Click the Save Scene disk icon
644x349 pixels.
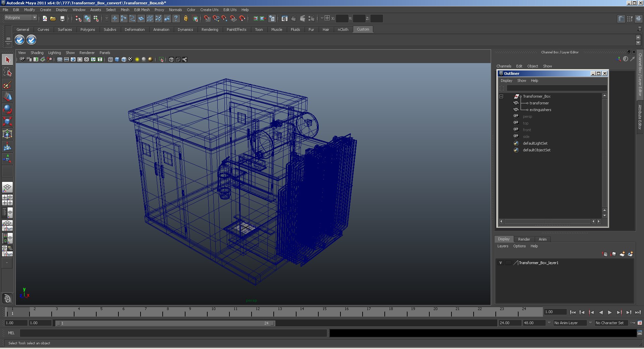(62, 19)
